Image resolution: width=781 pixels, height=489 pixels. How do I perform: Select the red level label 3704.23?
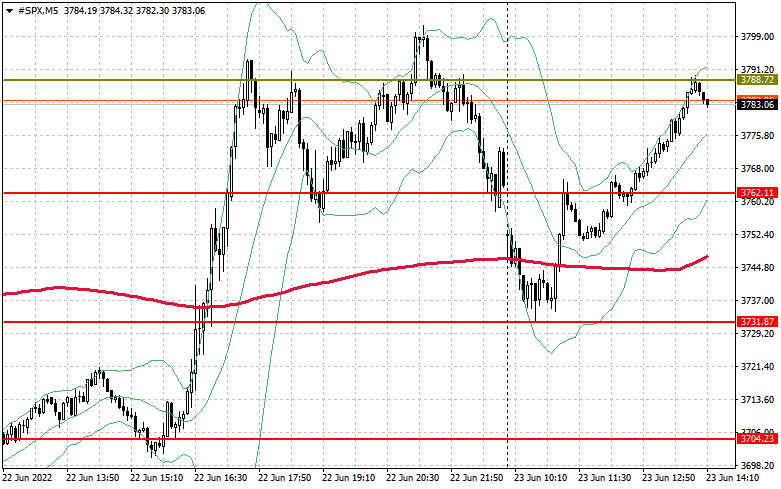pyautogui.click(x=757, y=438)
